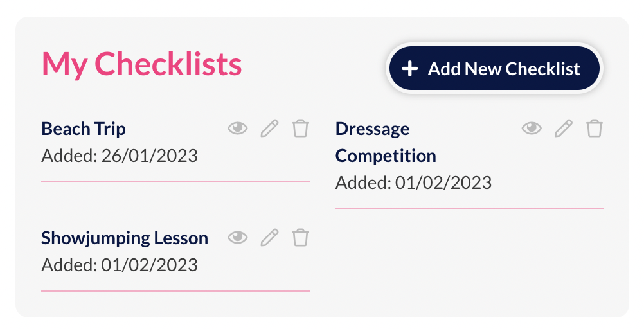
Task: Edit the Dressage Competition checklist with pencil icon
Action: [x=563, y=129]
